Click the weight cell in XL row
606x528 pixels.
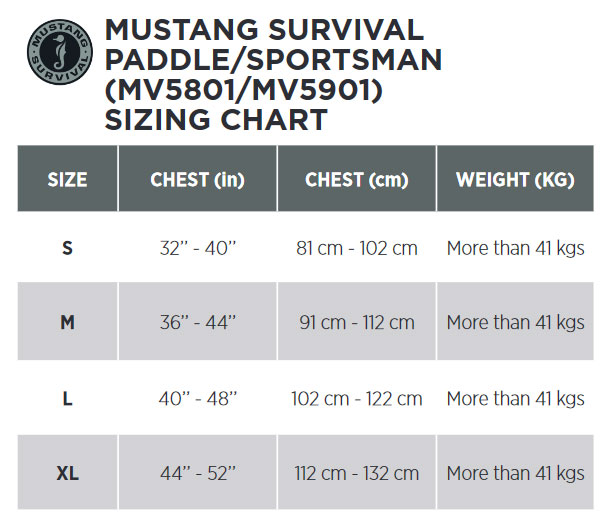coord(515,473)
